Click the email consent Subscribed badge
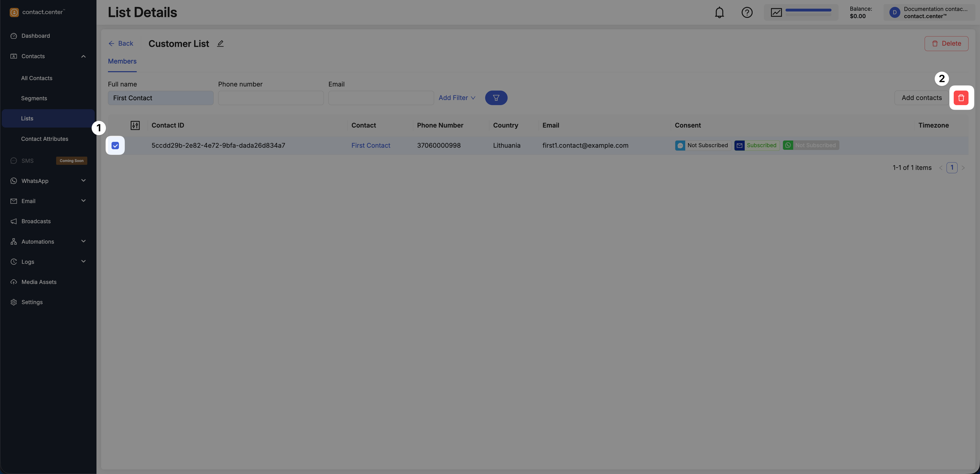The height and width of the screenshot is (474, 980). click(x=757, y=145)
